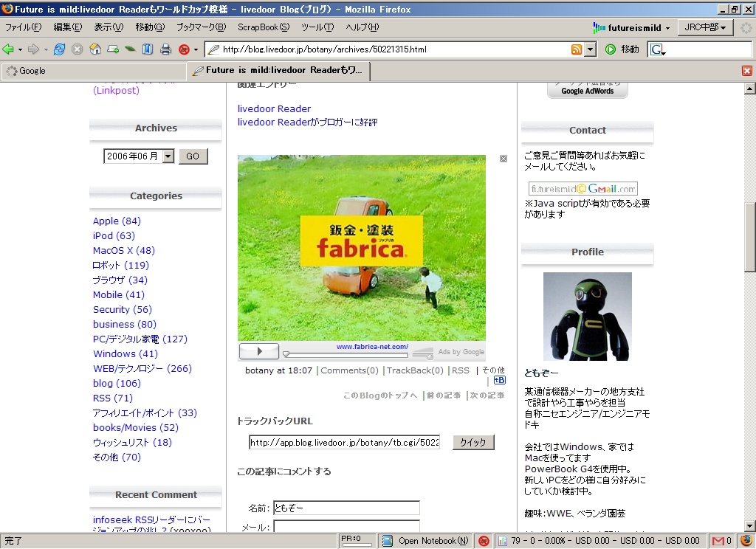Image resolution: width=756 pixels, height=549 pixels.
Task: Close the current tab with the red X
Action: point(747,71)
